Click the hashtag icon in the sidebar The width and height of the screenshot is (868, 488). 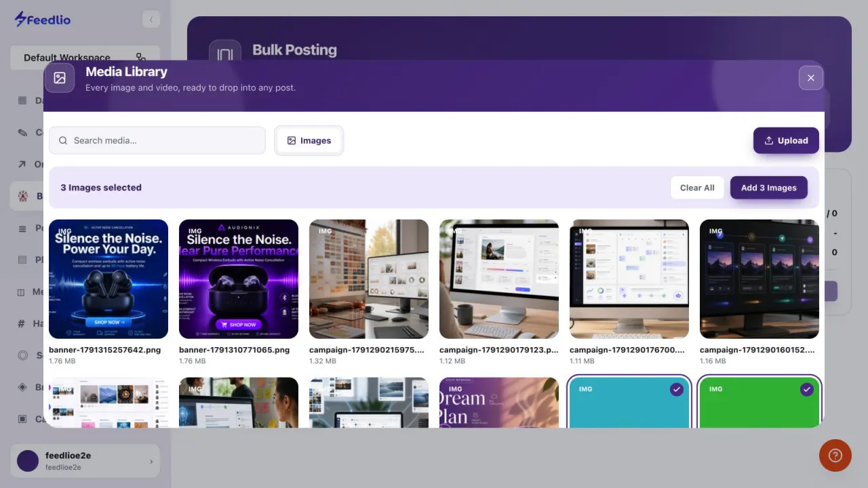(22, 323)
